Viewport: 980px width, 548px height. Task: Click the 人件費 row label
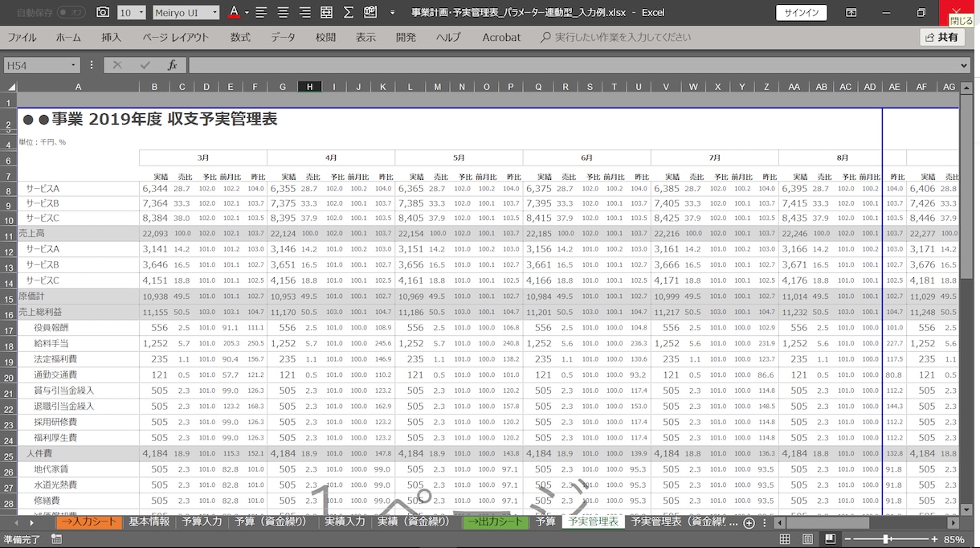(x=40, y=454)
